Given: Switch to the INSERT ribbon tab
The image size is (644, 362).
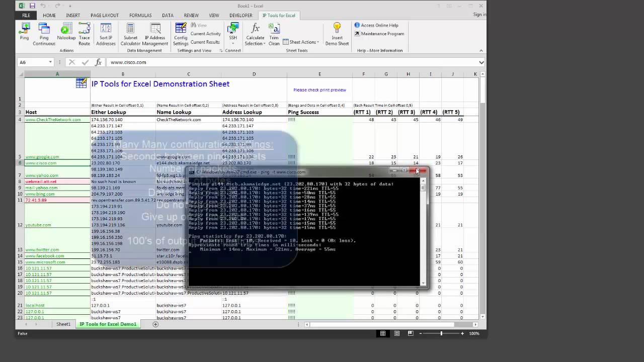Looking at the screenshot, I should coord(73,16).
